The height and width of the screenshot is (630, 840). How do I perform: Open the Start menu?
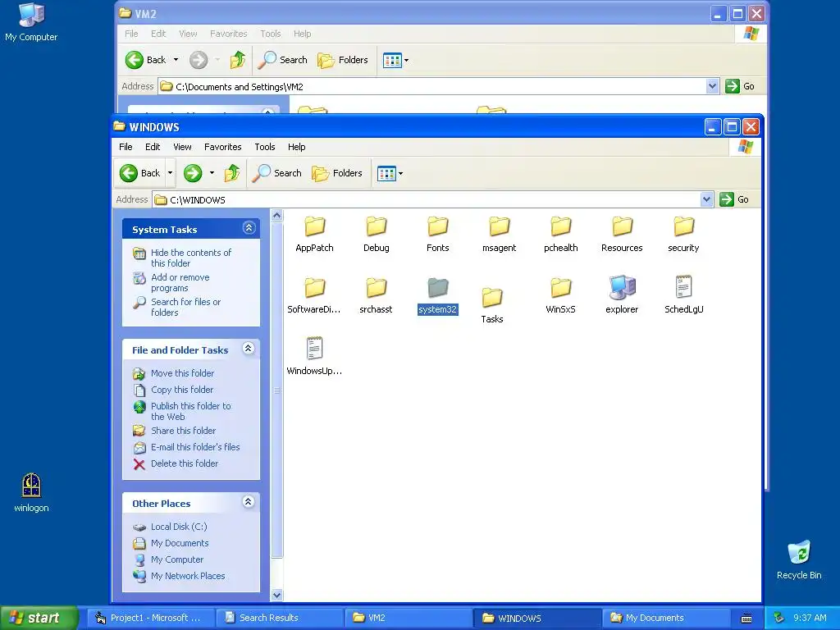(x=39, y=618)
